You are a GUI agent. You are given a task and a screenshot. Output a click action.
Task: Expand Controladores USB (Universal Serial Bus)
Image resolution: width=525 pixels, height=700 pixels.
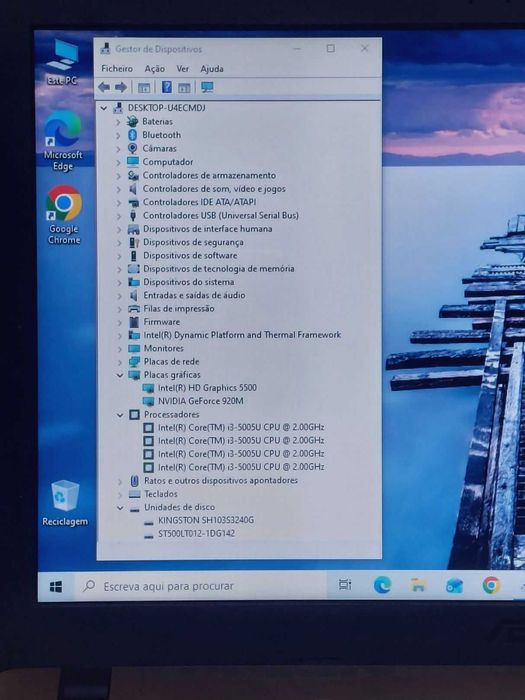(119, 216)
